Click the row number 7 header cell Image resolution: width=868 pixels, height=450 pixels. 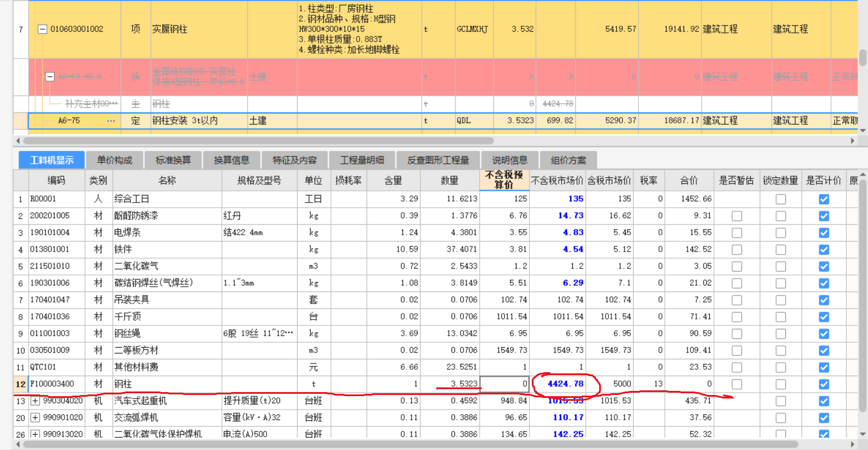[x=20, y=29]
